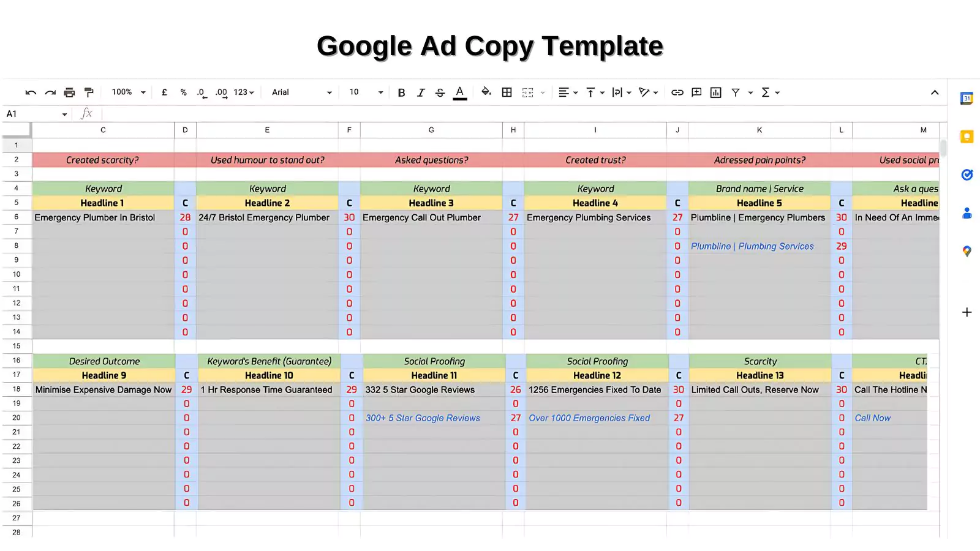
Task: Print the spreadsheet via printer icon
Action: click(69, 92)
